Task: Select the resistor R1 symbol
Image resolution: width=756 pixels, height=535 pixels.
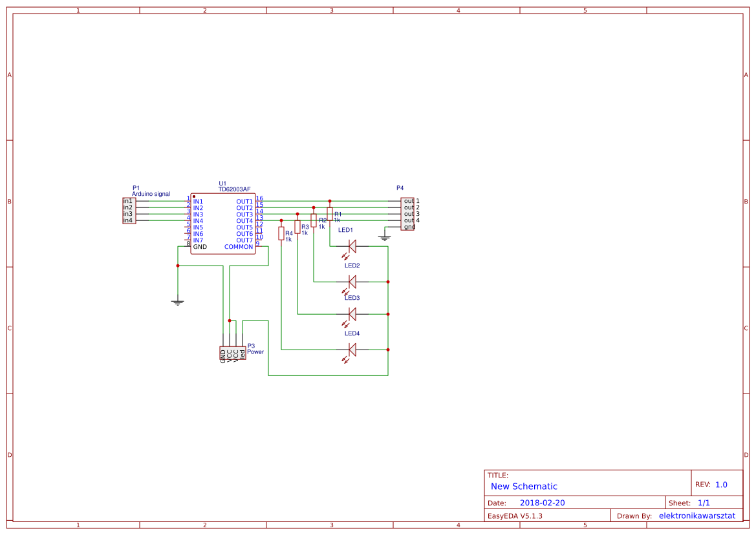Action: click(x=330, y=215)
